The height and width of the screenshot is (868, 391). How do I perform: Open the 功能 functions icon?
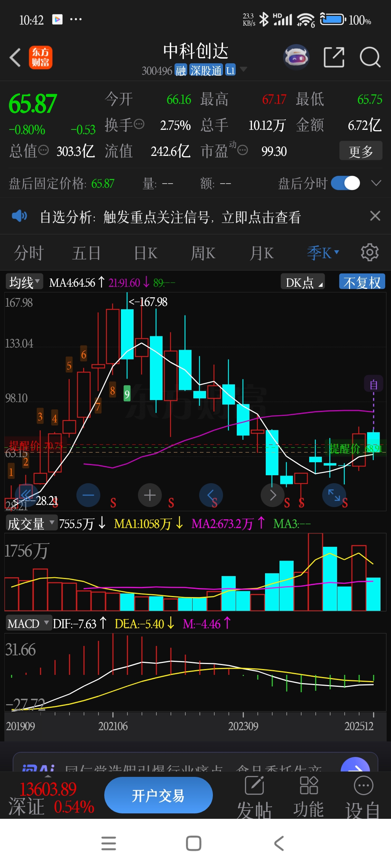pos(309,797)
